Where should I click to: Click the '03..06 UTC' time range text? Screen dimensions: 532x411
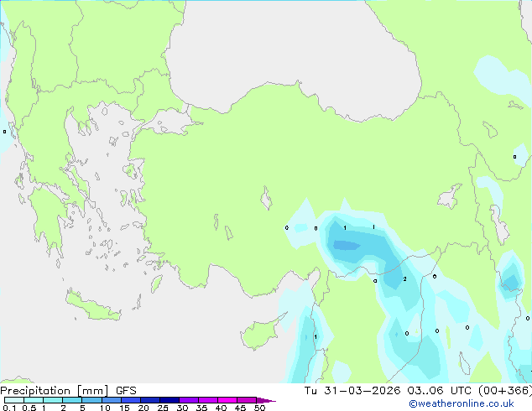(440, 391)
